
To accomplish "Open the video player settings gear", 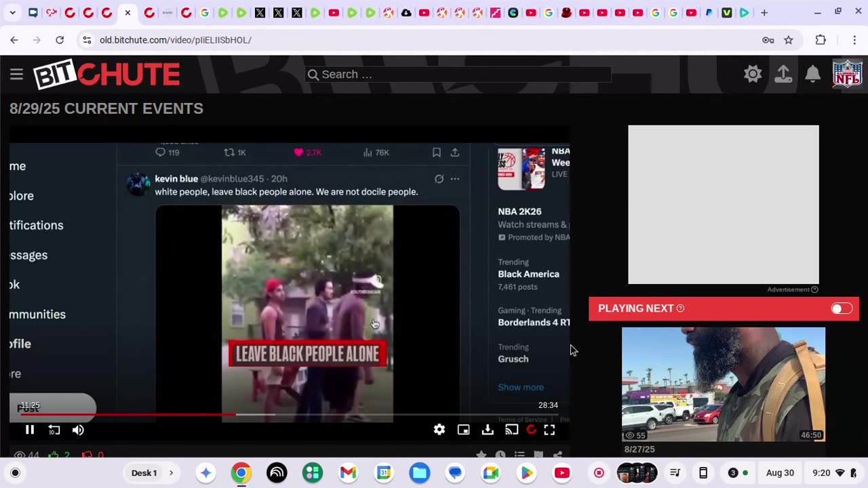I will 439,430.
